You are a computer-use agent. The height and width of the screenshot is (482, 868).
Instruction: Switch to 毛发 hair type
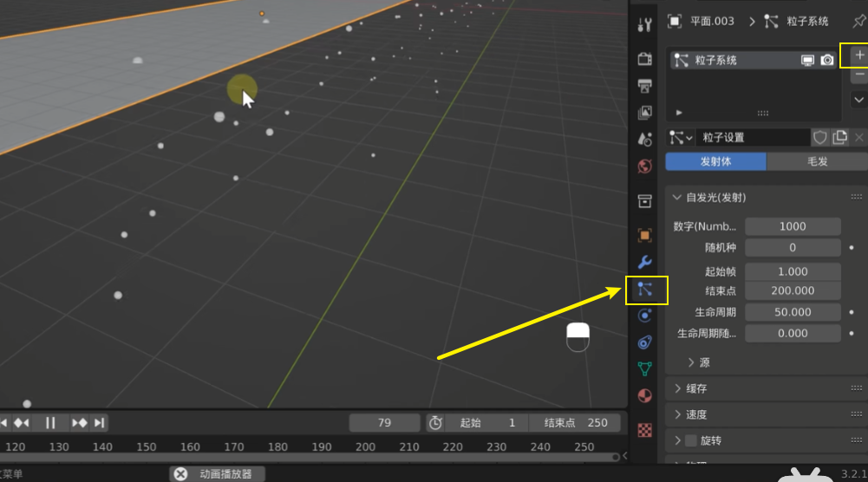(817, 161)
